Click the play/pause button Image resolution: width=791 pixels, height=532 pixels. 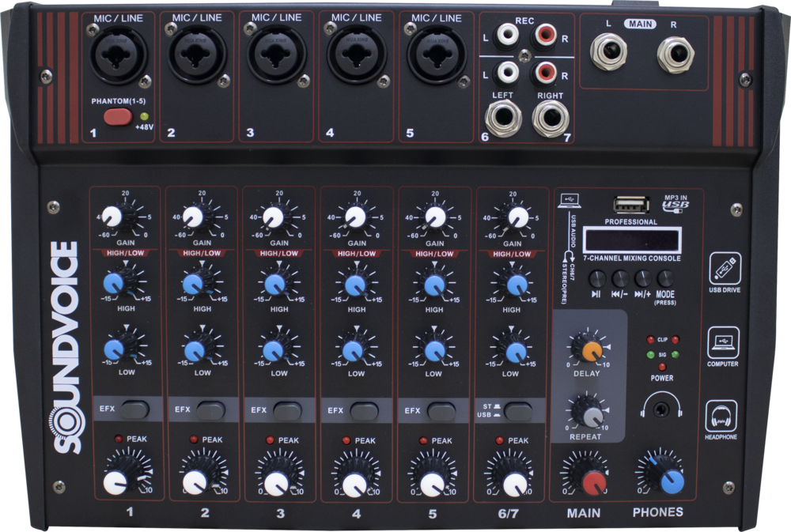point(597,278)
